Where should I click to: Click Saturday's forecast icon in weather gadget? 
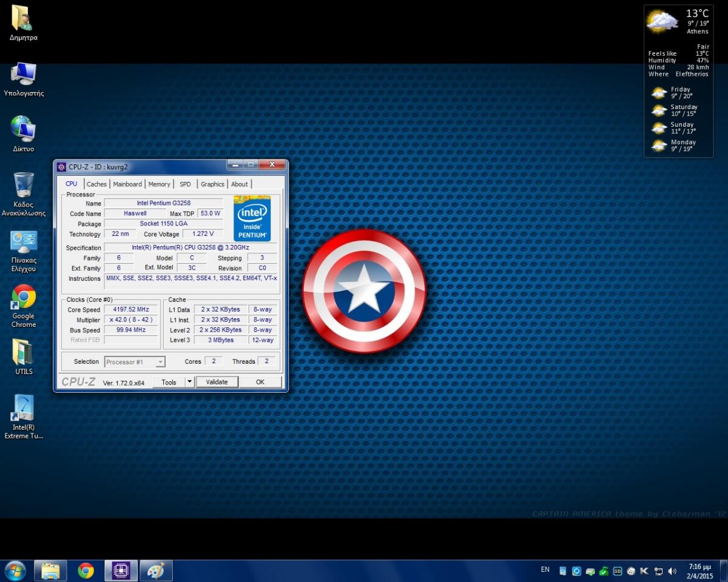point(659,110)
